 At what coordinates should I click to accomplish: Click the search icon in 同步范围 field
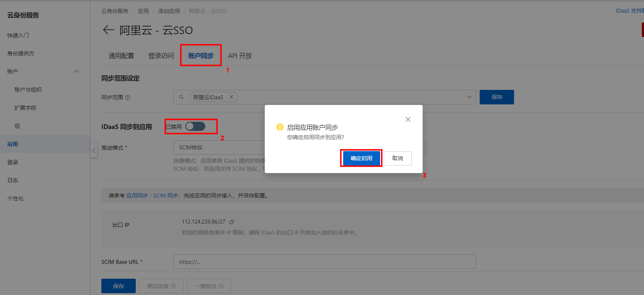181,97
